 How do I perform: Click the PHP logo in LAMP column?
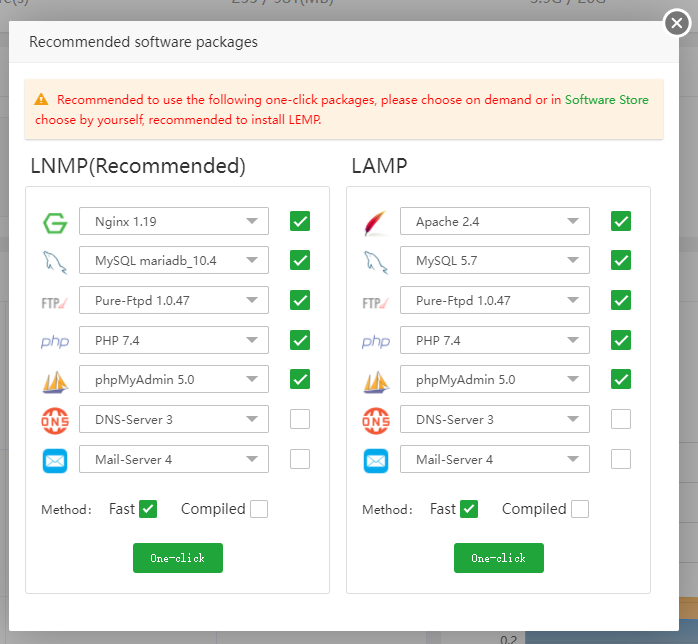tap(376, 341)
